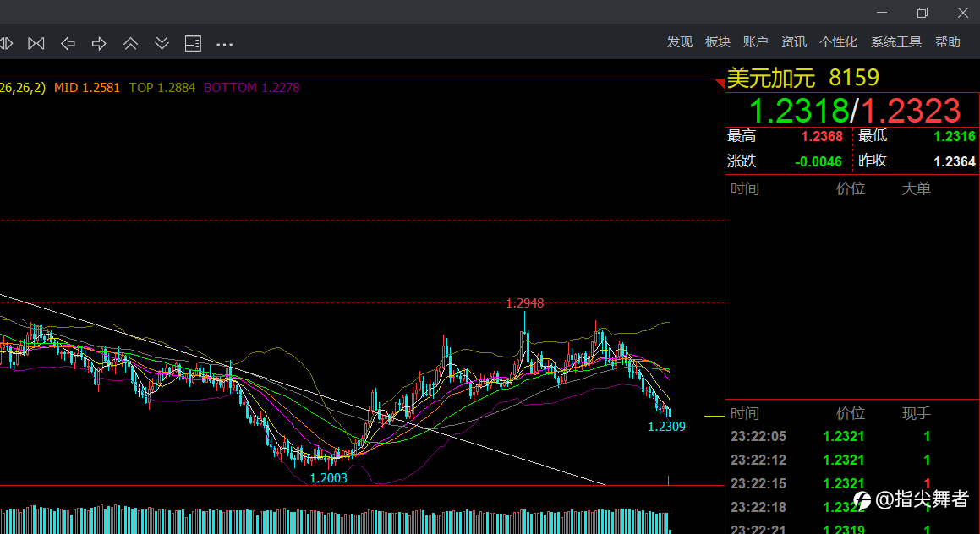The image size is (980, 534).
Task: Open the 板块 menu
Action: [718, 42]
